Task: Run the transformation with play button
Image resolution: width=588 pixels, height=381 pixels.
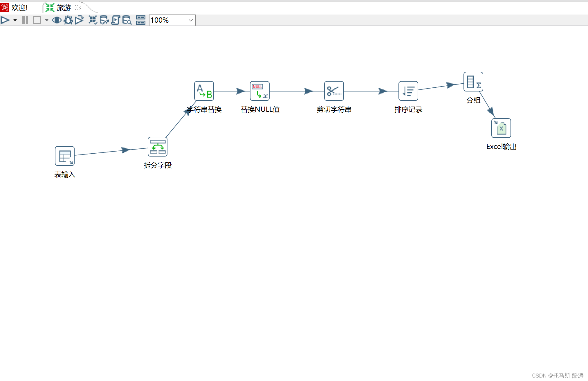Action: point(5,20)
